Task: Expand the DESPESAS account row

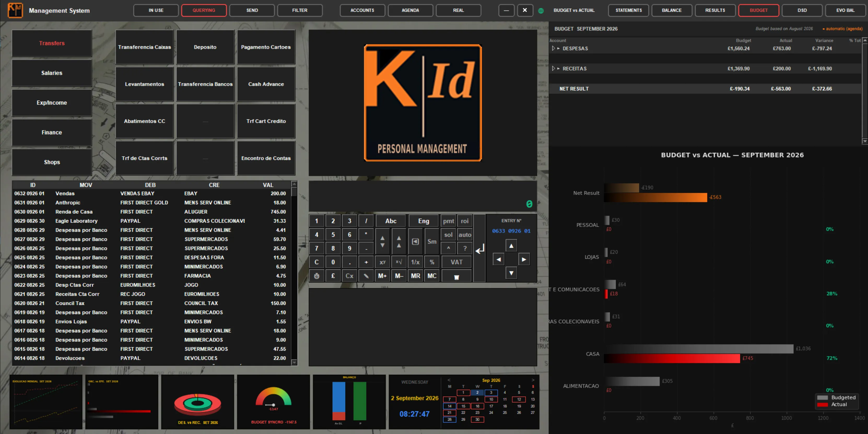Action: click(x=554, y=49)
